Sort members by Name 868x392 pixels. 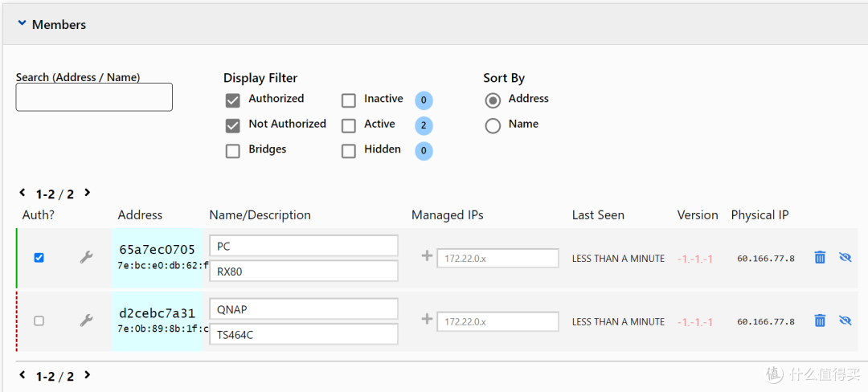[493, 125]
